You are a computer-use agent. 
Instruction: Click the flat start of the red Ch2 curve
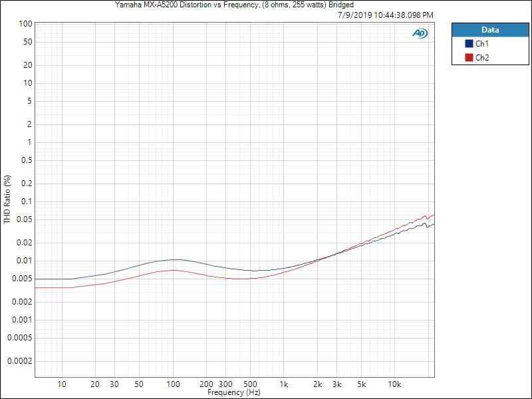[53, 287]
